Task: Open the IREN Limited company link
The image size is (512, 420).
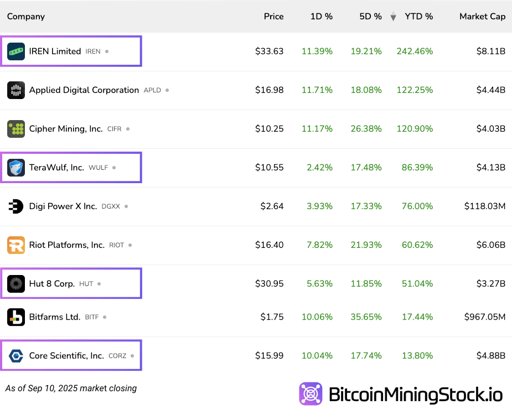Action: [55, 51]
